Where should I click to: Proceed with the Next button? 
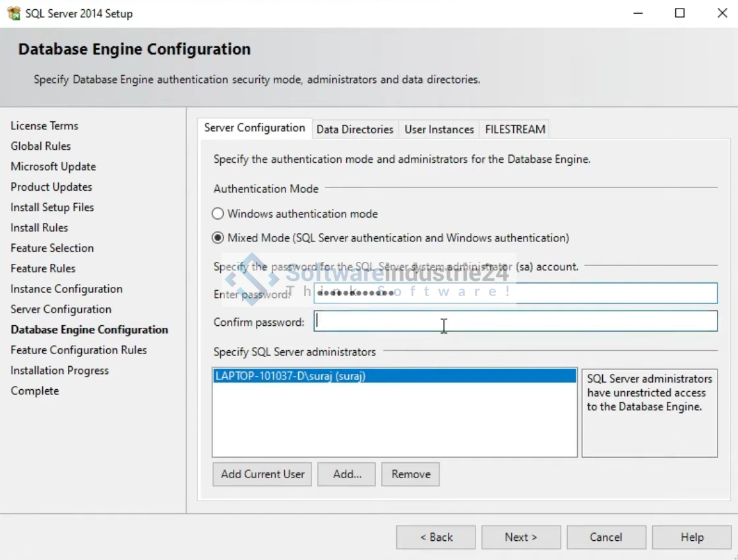(x=521, y=537)
